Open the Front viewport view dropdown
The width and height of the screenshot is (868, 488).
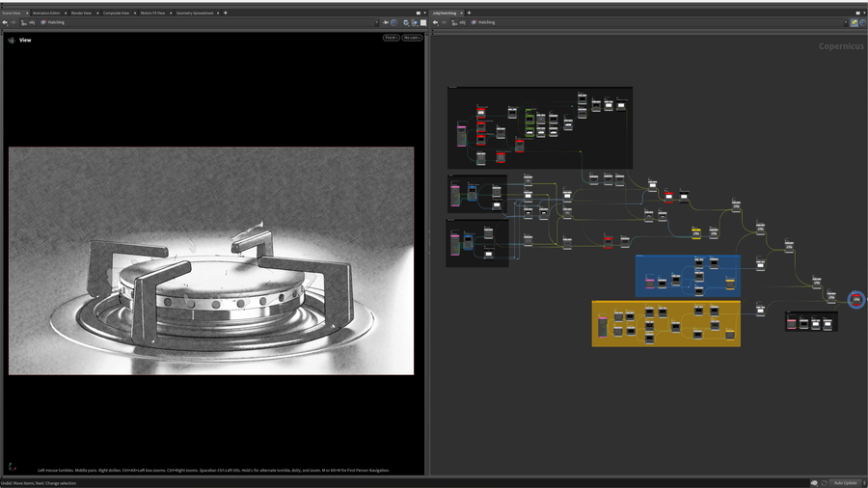coord(391,38)
